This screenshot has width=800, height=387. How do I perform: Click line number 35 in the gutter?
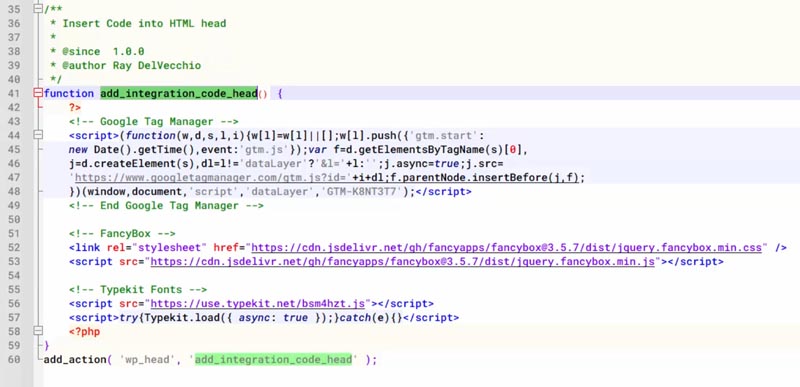(x=14, y=9)
